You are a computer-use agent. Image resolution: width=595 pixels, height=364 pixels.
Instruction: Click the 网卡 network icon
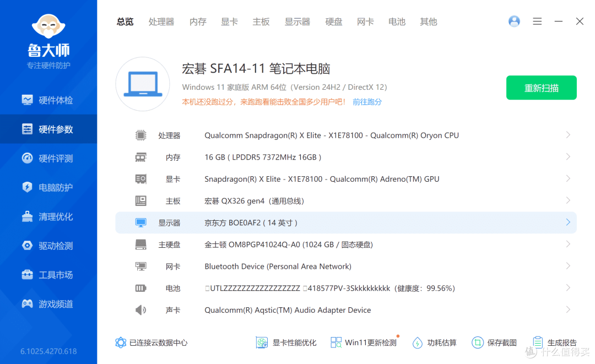(x=141, y=267)
